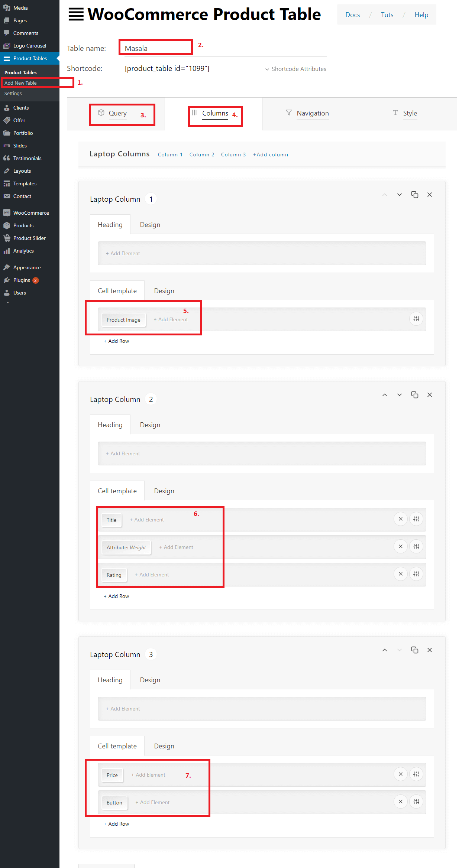Delete Laptop Column 1
Screen dimensions: 475x868
[430, 195]
